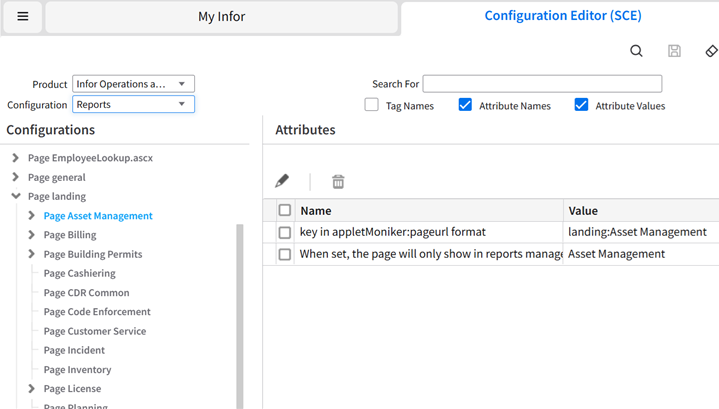Select Page Asset Management tree item
Viewport: 719px width, 409px height.
pyautogui.click(x=98, y=216)
